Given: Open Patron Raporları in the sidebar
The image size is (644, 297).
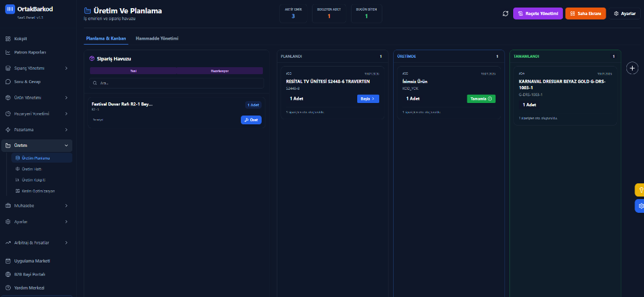Looking at the screenshot, I should [30, 52].
